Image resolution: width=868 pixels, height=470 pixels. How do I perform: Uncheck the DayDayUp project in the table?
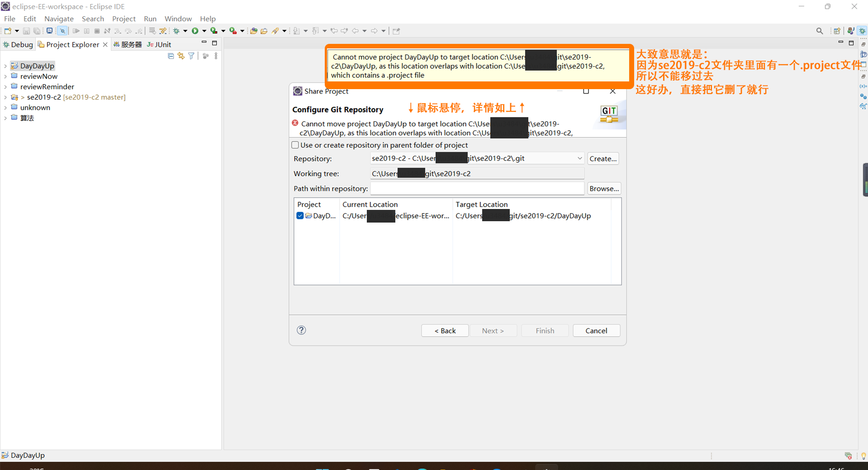click(300, 216)
